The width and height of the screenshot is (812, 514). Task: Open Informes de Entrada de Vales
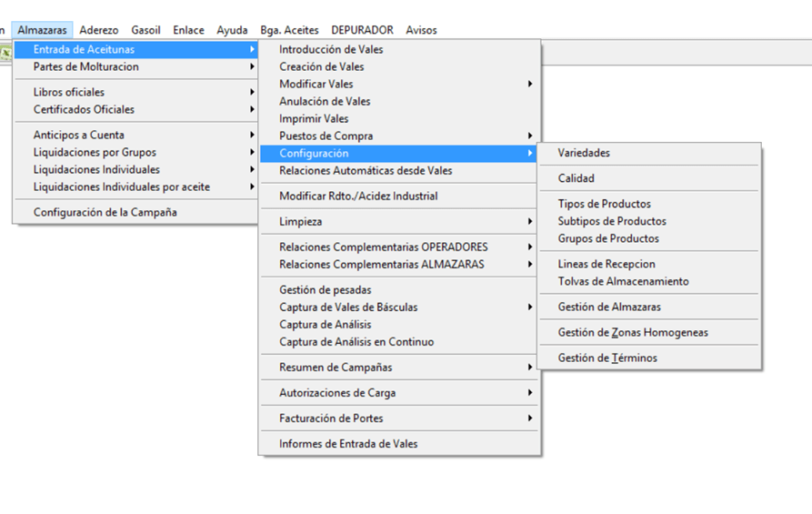tap(348, 444)
